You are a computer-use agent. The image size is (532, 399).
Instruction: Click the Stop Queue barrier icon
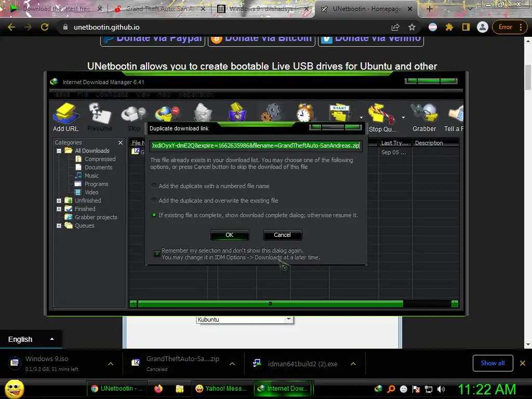382,117
